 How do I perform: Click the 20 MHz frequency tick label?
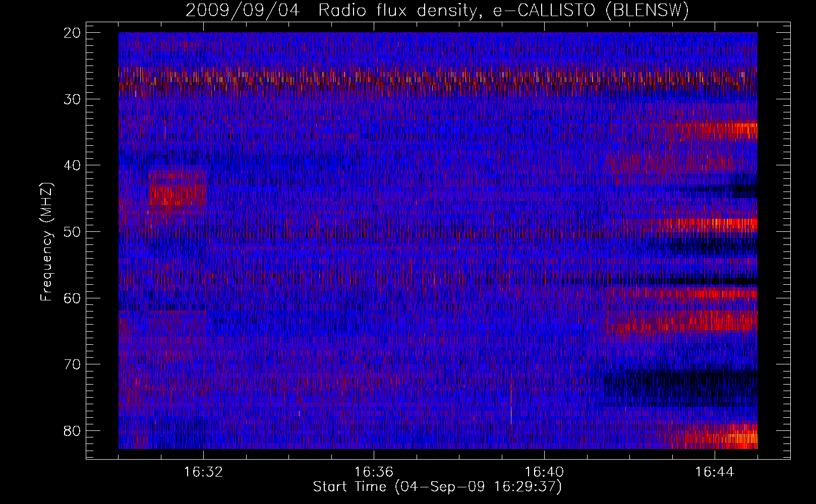[x=73, y=33]
